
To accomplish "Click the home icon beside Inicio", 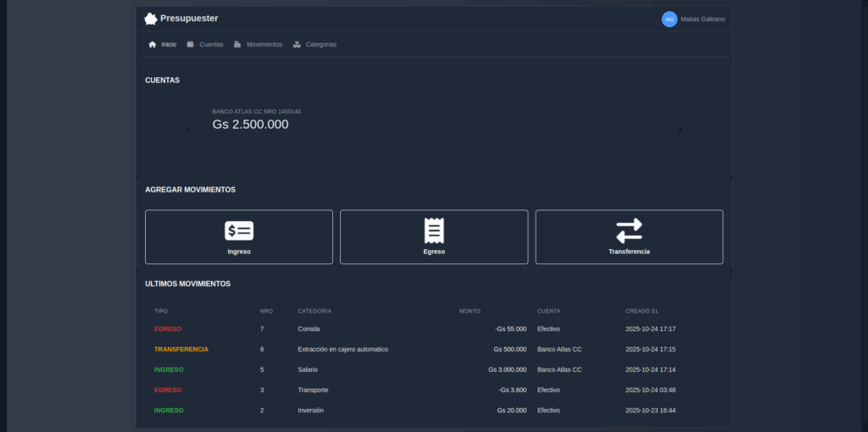I will click(x=153, y=44).
